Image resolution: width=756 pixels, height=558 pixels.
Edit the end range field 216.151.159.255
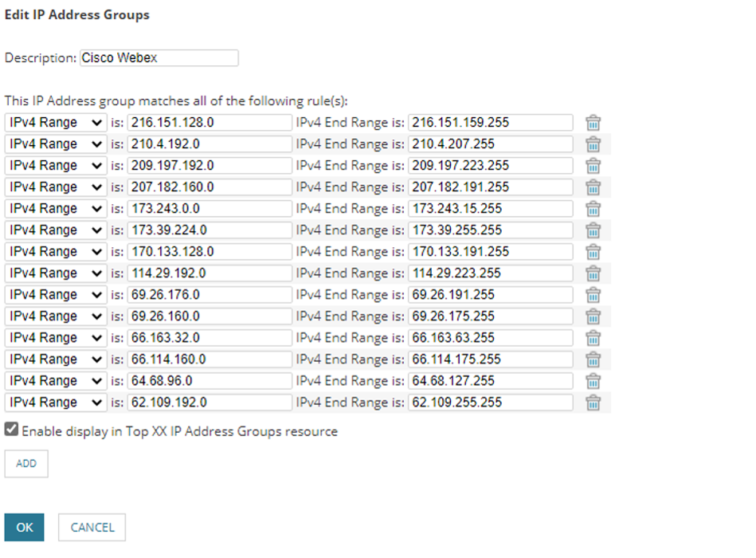click(x=491, y=123)
